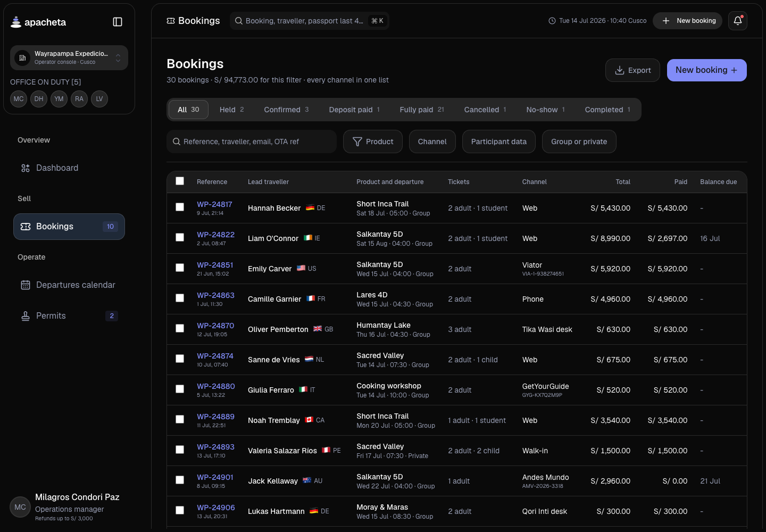Open booking reference WP-24893
766x532 pixels.
click(x=215, y=447)
